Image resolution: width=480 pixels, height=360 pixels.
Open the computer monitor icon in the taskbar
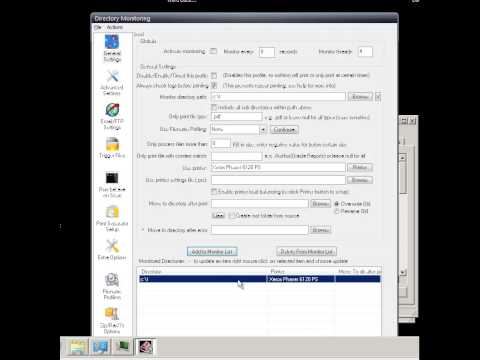(x=100, y=347)
